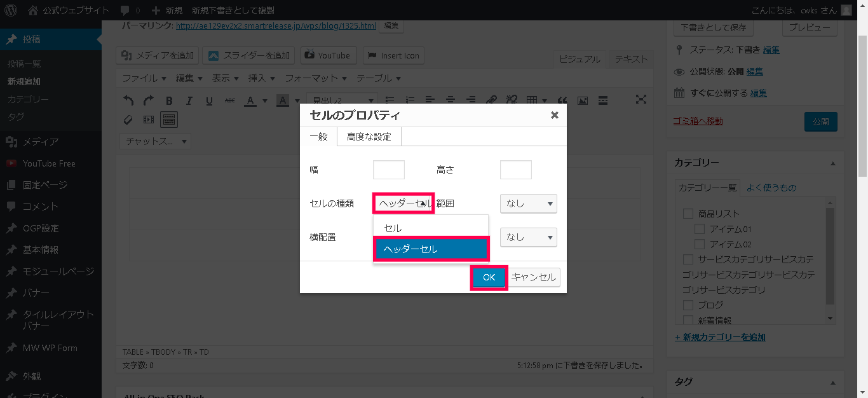
Task: Click the insert image icon
Action: [x=582, y=100]
